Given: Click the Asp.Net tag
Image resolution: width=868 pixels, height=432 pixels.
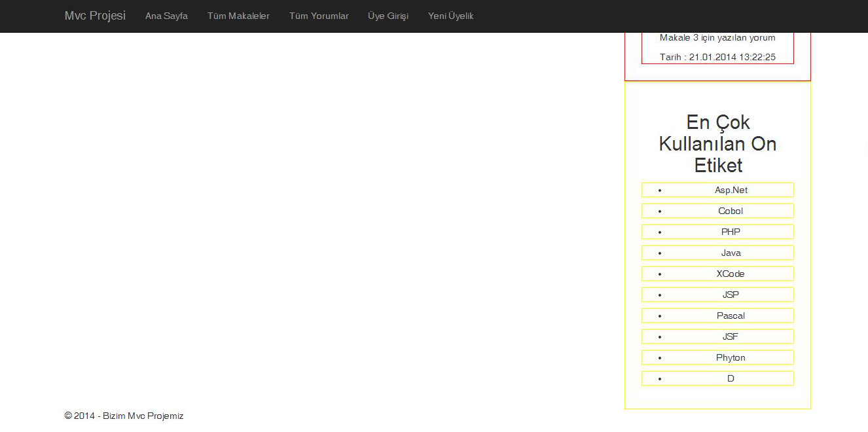Looking at the screenshot, I should [731, 190].
